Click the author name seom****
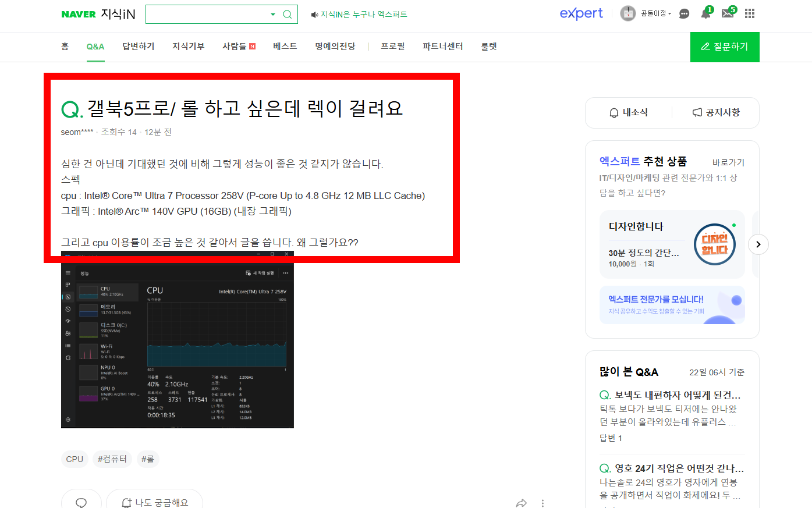 [x=77, y=132]
